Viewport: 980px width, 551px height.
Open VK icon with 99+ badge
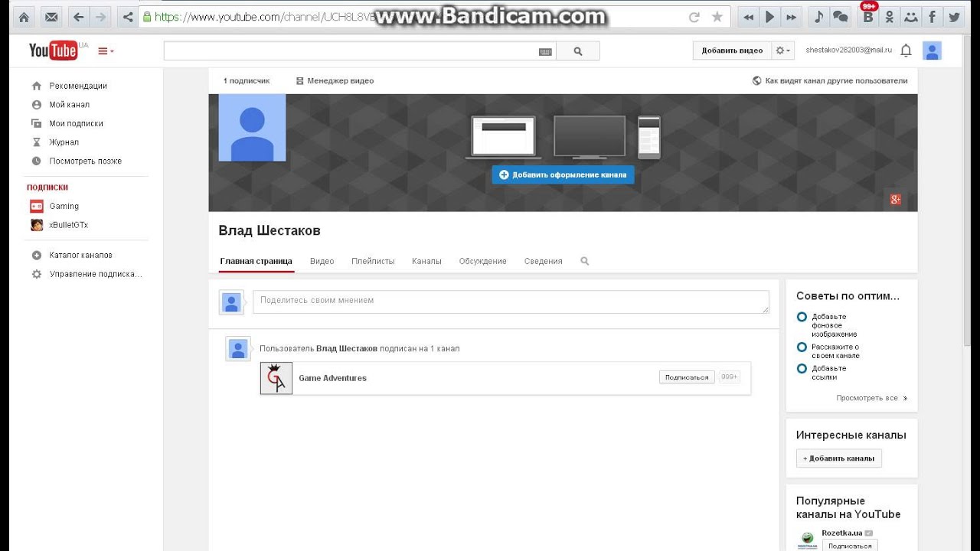click(867, 17)
